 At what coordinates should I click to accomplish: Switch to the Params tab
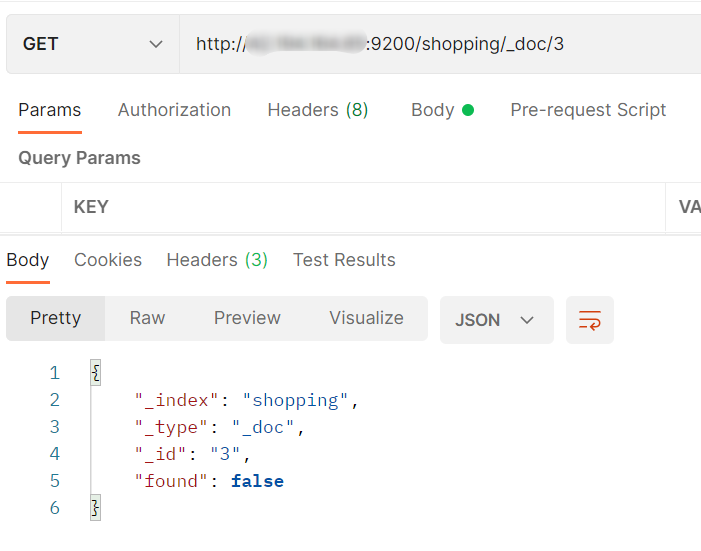(49, 110)
